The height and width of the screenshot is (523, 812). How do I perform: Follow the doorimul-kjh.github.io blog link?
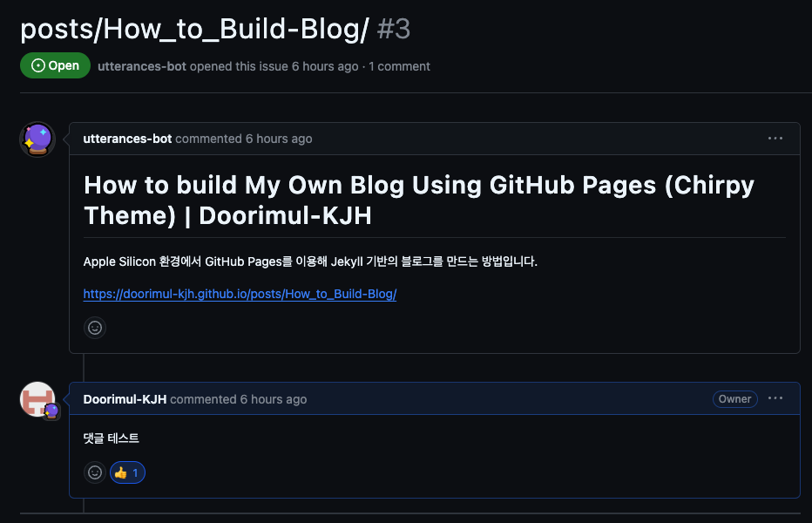(x=240, y=294)
